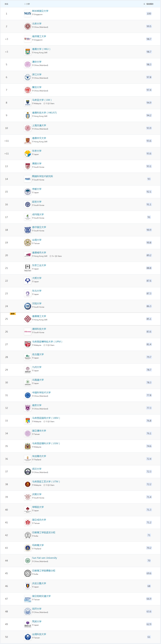Image resolution: width=161 pixels, height=644 pixels.
Task: Open 新加坡国立大学 link
Action: pyautogui.click(x=40, y=11)
